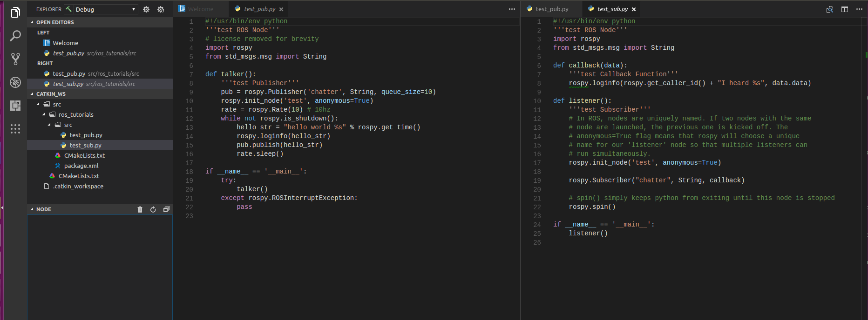Open the Debug view in activity bar
The height and width of the screenshot is (320, 868).
[15, 82]
